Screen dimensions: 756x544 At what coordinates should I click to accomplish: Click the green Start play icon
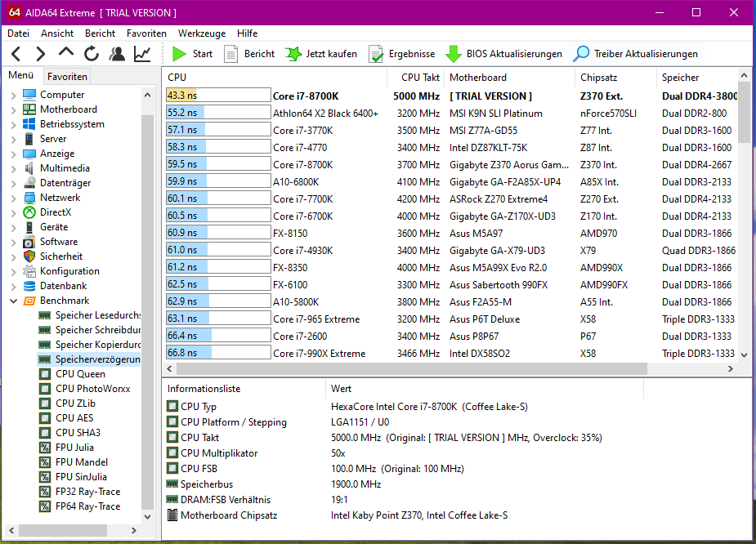[x=179, y=53]
